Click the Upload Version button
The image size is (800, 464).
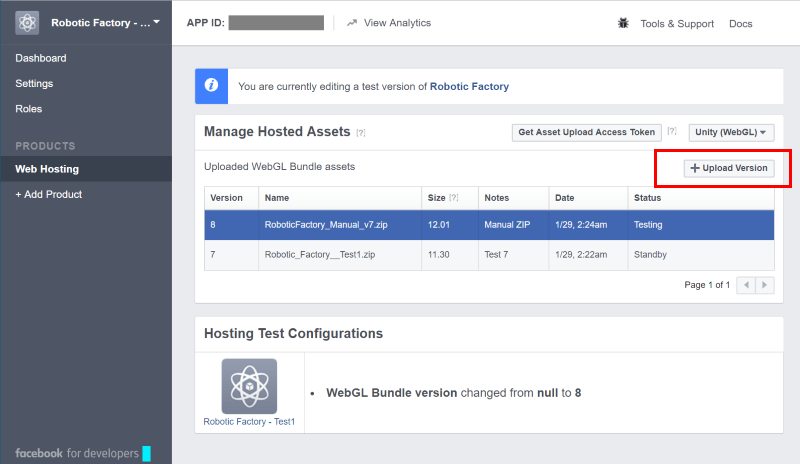point(728,168)
